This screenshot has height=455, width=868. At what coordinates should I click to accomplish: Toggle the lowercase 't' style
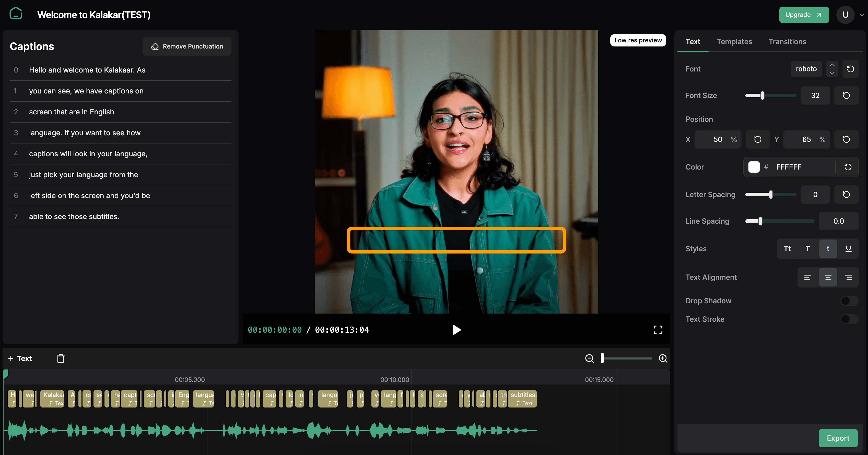point(828,248)
